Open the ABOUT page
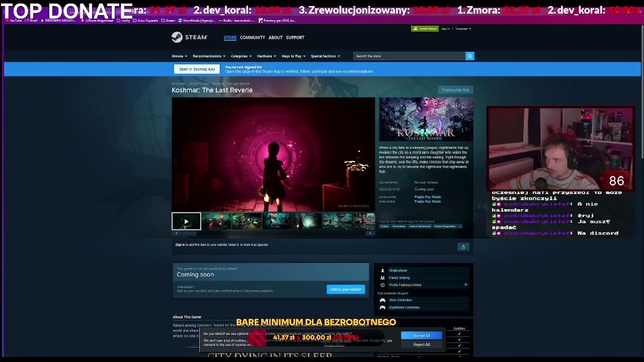 tap(275, 37)
